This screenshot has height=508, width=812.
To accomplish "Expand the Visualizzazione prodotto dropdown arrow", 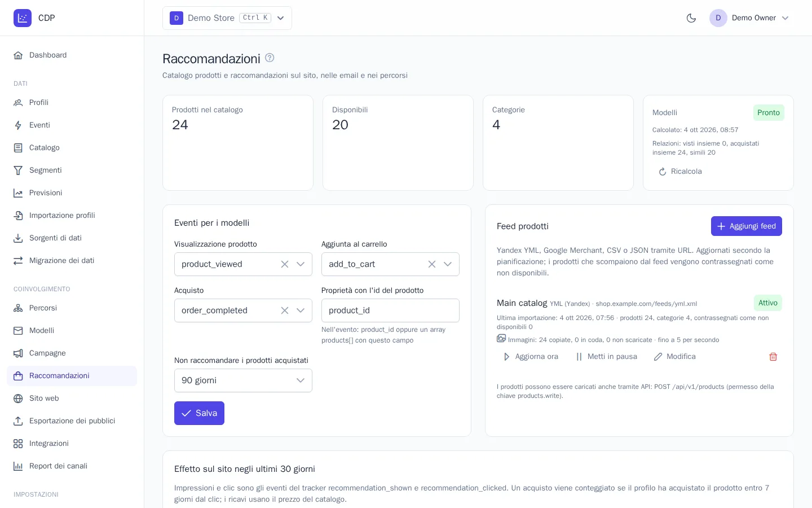I will tap(301, 264).
